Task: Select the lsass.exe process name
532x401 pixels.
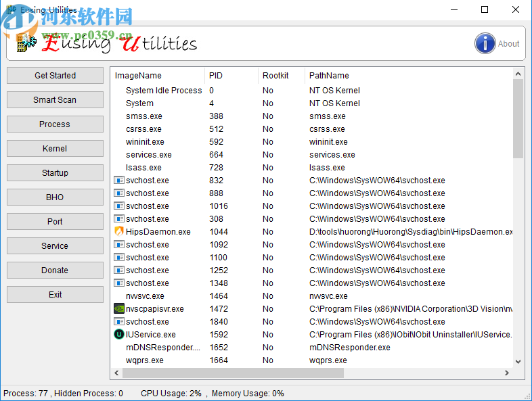Action: click(143, 168)
